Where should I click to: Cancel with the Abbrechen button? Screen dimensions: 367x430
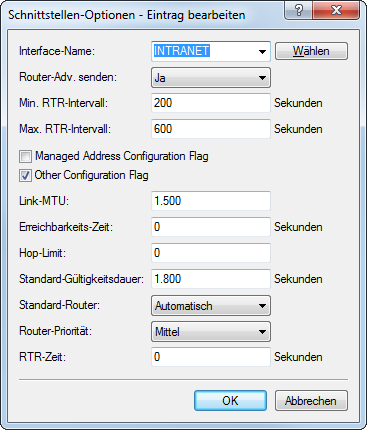pyautogui.click(x=311, y=401)
